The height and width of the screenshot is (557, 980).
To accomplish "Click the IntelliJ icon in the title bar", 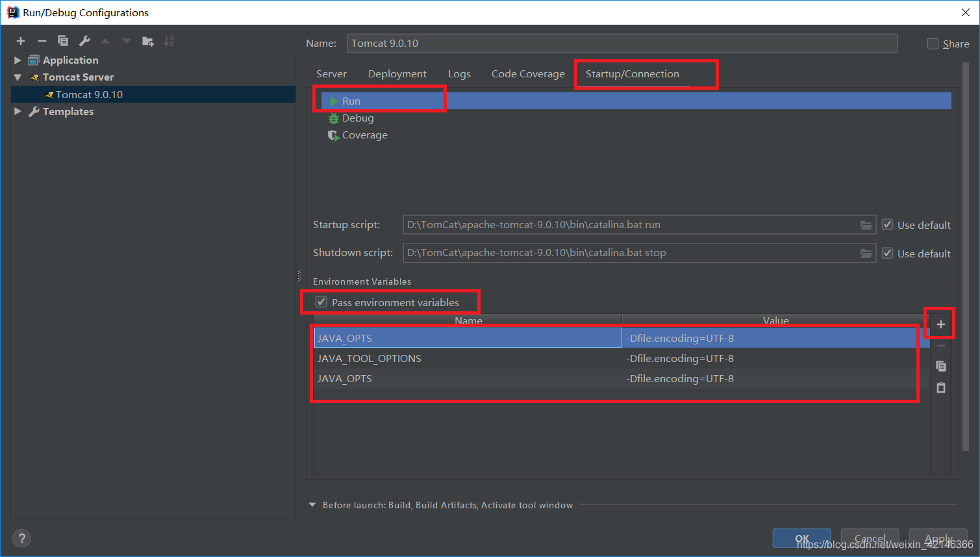I will click(x=12, y=12).
